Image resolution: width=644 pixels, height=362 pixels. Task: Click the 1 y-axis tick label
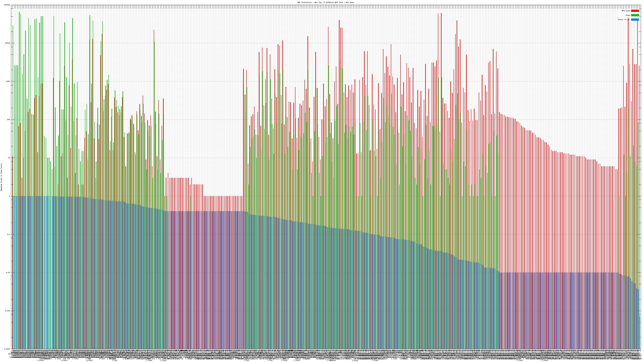(x=9, y=196)
